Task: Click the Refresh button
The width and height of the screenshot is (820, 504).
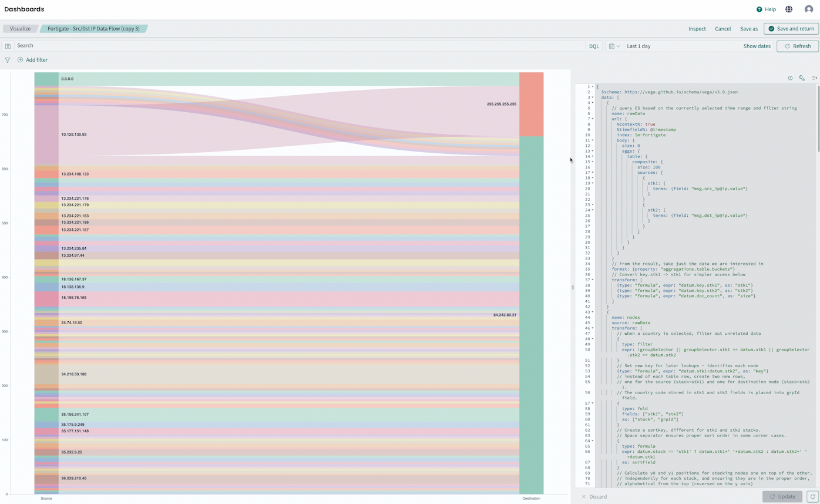Action: 798,46
